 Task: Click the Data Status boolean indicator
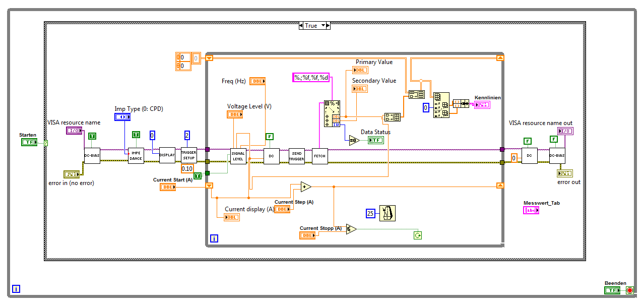click(376, 140)
